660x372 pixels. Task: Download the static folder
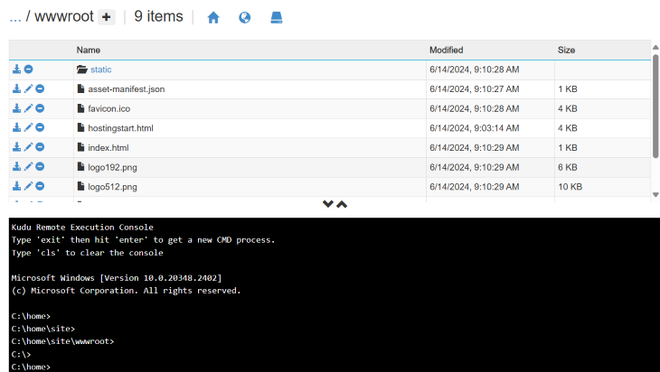pos(16,69)
